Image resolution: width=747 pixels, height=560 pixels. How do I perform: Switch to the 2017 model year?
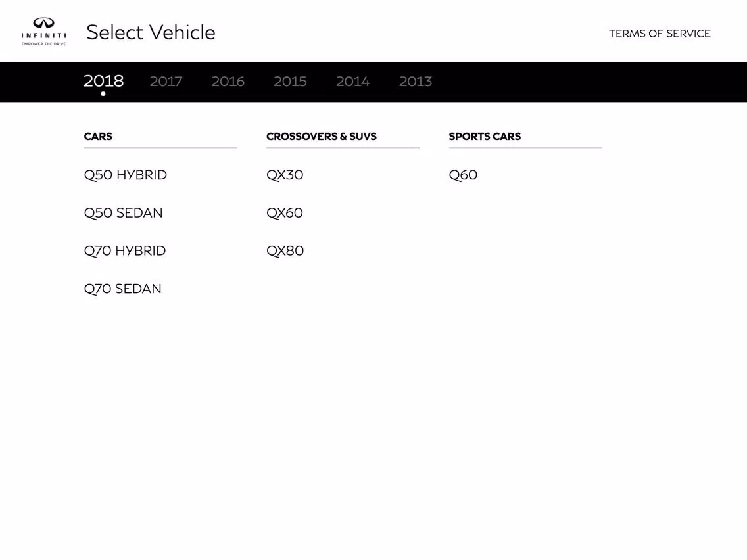[x=166, y=82]
